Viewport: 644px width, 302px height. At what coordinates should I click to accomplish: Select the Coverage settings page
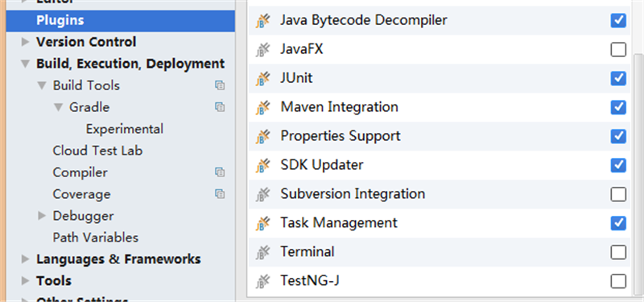coord(81,194)
